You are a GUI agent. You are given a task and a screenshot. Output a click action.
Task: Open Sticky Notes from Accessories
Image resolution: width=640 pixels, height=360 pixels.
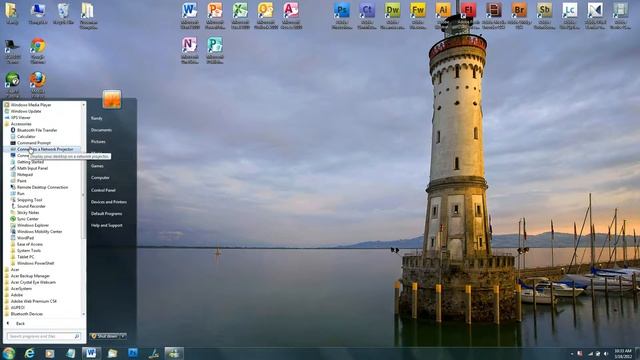[28, 213]
